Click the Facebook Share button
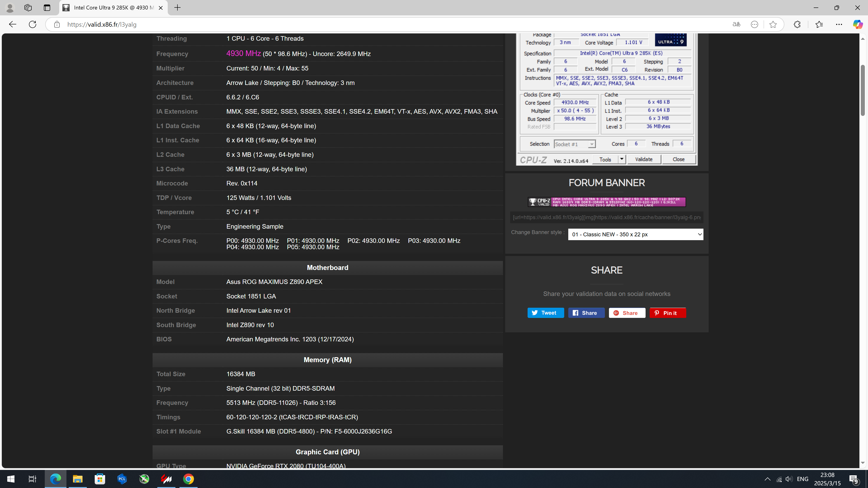Screen dimensions: 868x488 (586, 313)
